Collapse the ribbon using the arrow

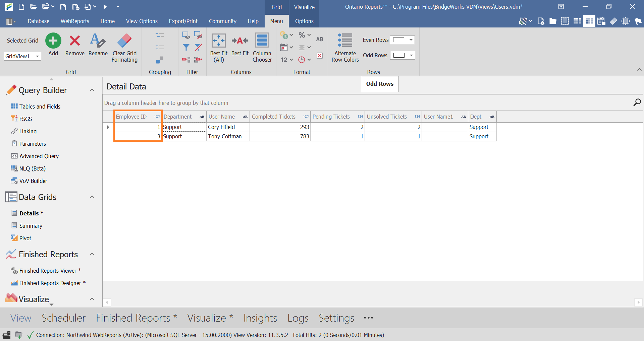pos(639,70)
